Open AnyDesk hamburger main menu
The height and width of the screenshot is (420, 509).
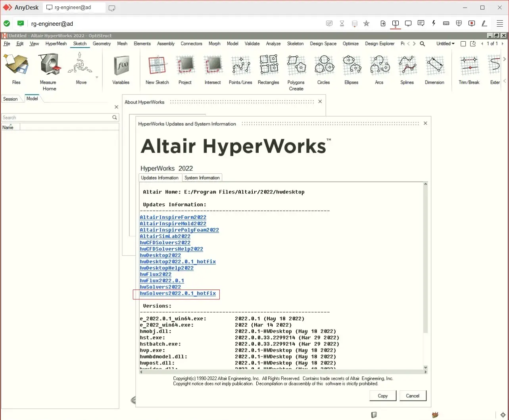[500, 23]
